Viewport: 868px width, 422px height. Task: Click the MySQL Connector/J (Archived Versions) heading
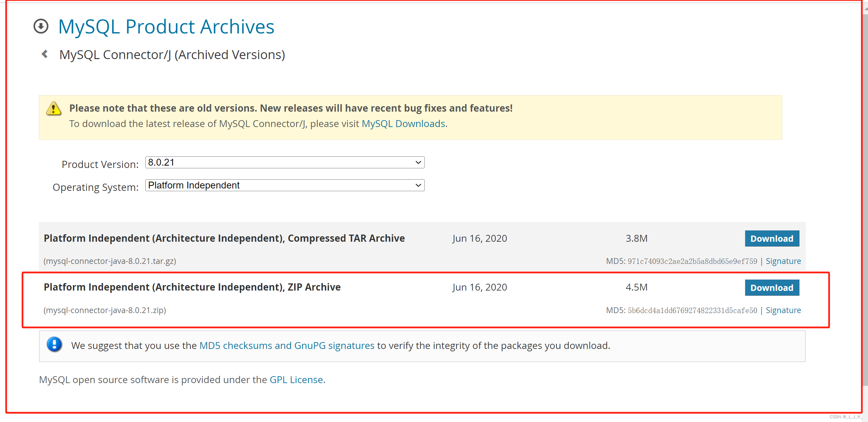172,55
